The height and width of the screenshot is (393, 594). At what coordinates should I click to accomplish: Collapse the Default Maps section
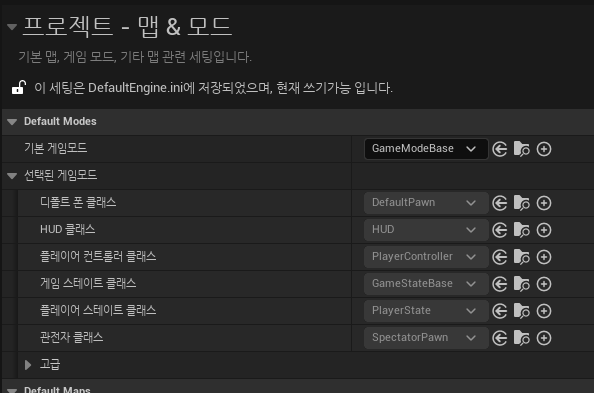(12, 390)
